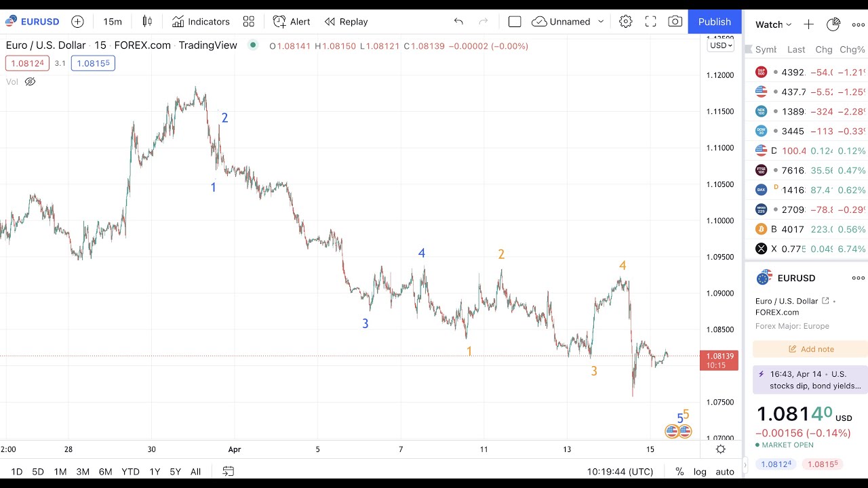868x488 pixels.
Task: Open time axis settings gear
Action: click(x=721, y=449)
